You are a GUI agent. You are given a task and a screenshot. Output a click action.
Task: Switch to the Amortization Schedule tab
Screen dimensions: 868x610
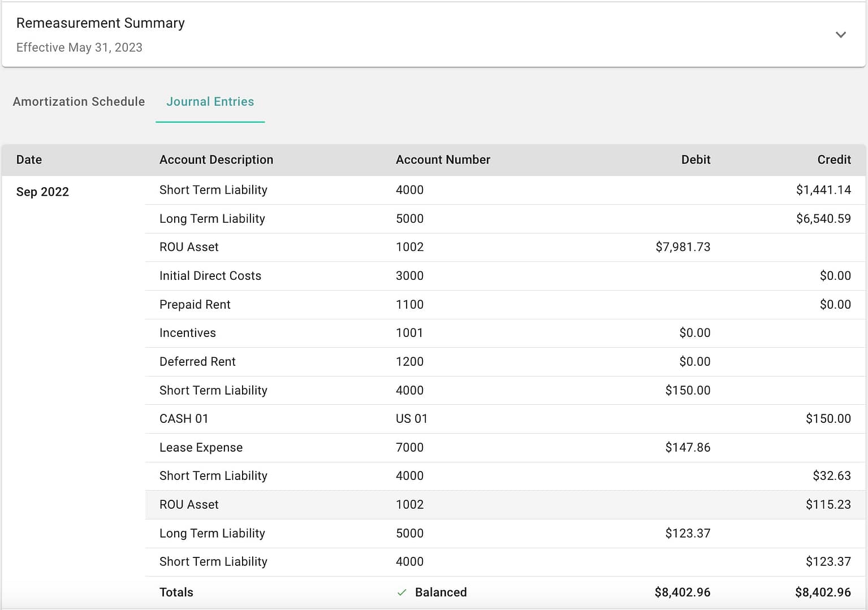tap(79, 102)
